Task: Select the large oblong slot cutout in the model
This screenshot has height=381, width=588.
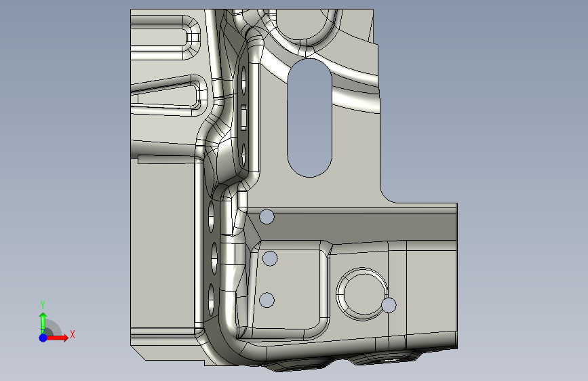Action: (310, 118)
